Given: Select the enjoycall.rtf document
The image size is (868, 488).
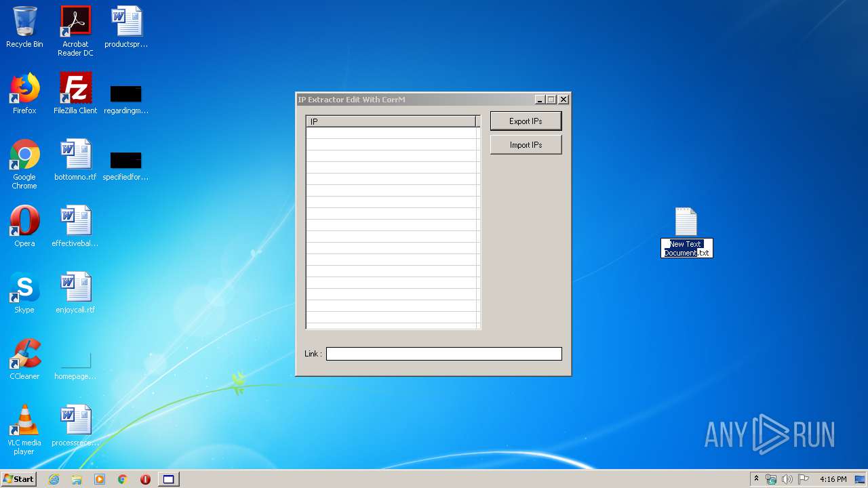Looking at the screenshot, I should [75, 293].
